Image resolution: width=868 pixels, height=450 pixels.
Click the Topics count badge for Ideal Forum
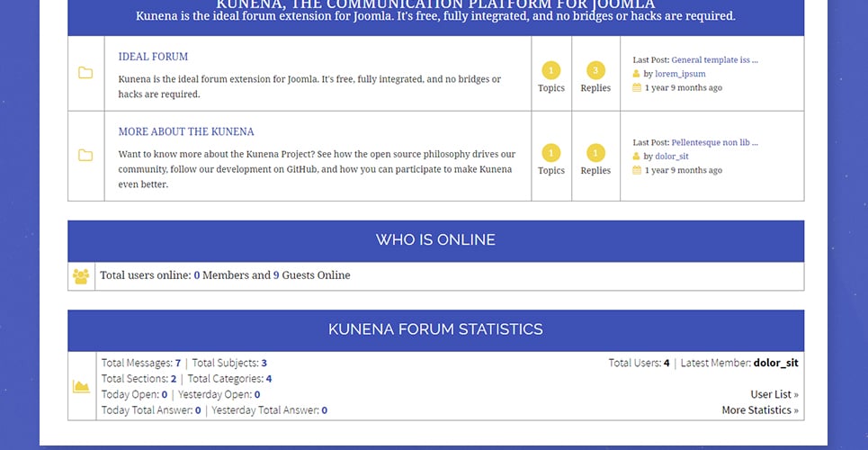coord(550,70)
